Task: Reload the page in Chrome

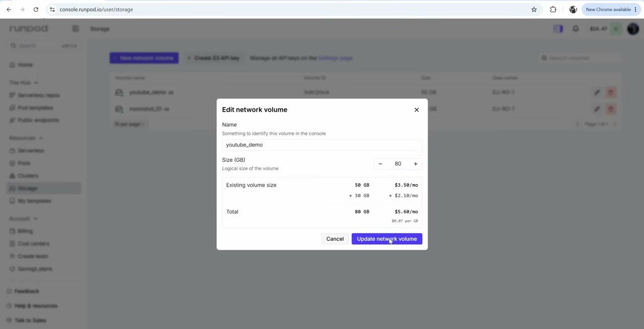Action: point(36,10)
